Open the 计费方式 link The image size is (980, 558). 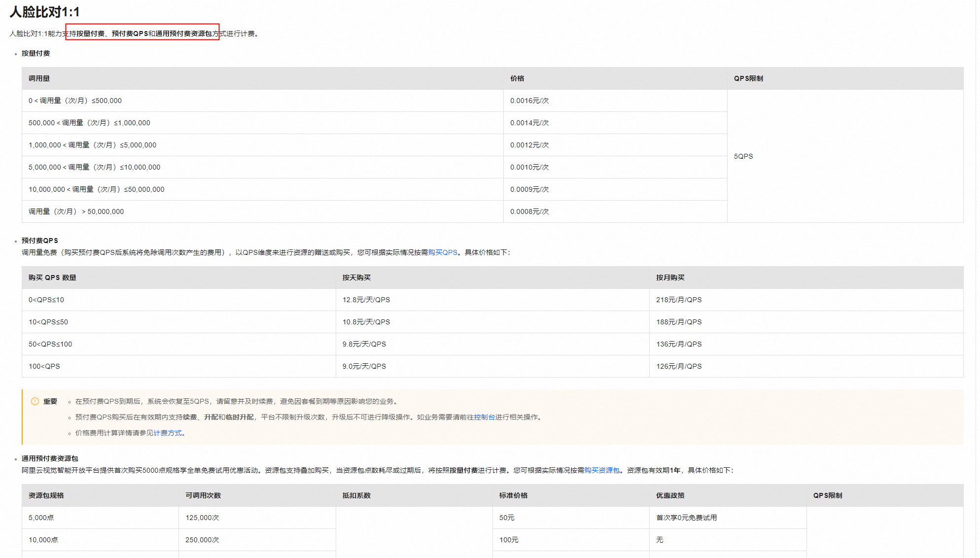[168, 433]
